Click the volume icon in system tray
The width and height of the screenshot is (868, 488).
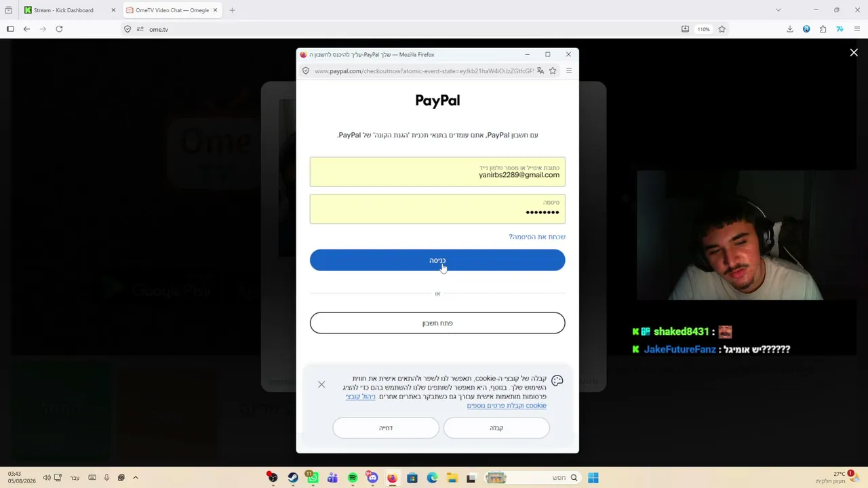click(x=47, y=478)
